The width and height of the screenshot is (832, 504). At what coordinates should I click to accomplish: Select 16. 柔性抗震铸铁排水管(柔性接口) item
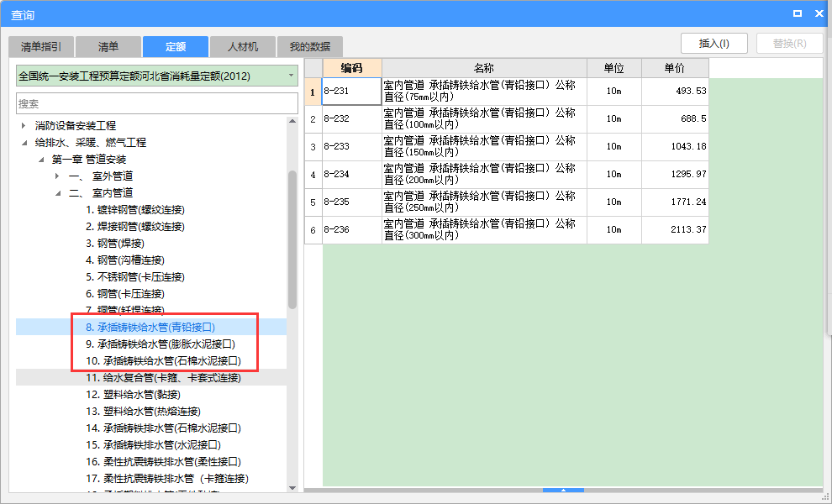[163, 462]
